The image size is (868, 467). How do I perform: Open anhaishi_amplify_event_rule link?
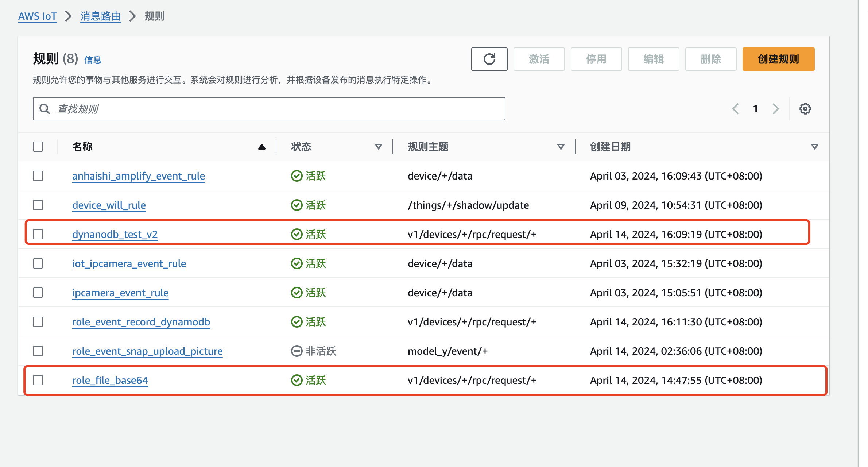(138, 176)
